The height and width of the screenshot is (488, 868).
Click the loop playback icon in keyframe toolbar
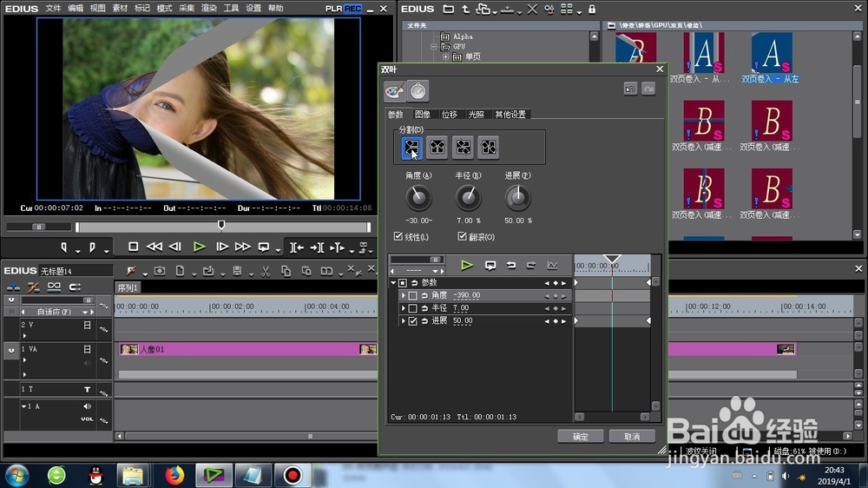pos(490,266)
